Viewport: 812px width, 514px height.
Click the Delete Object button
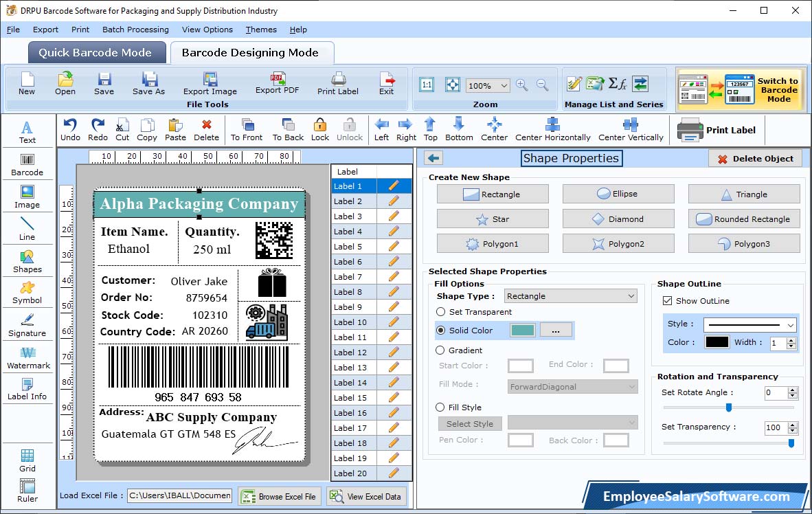(755, 159)
